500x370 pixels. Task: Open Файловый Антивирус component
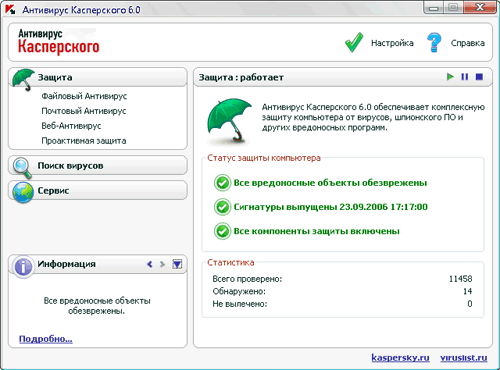click(84, 96)
